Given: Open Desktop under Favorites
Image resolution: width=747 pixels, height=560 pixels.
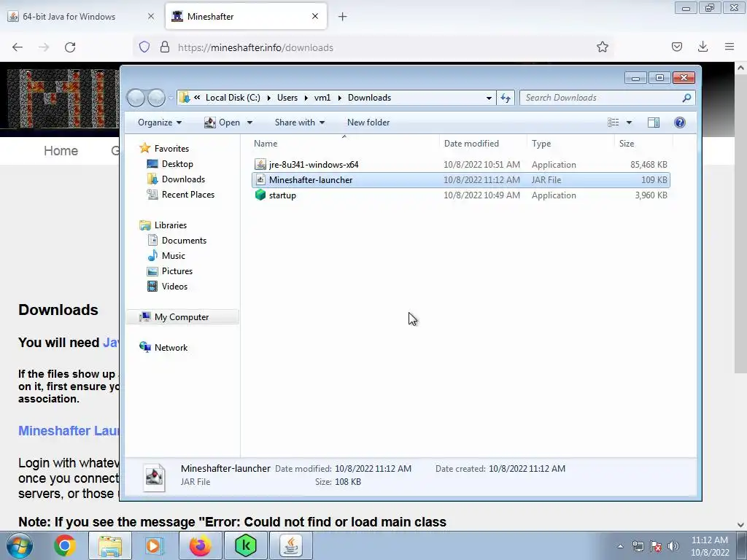Looking at the screenshot, I should point(177,164).
